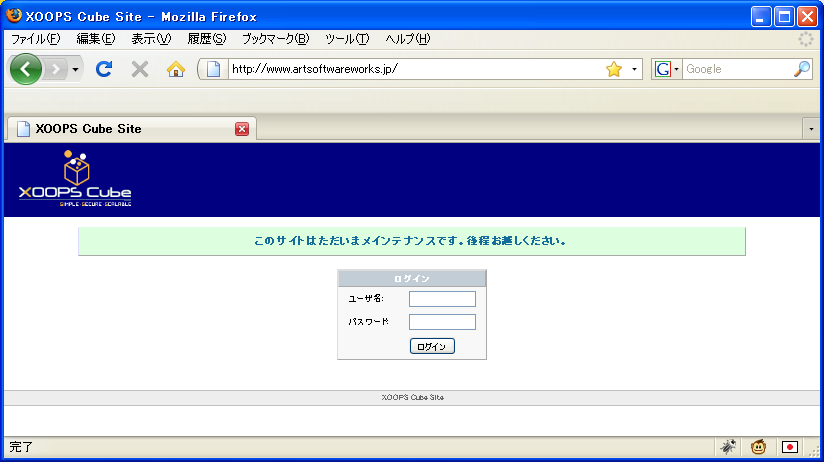
Task: Reload the current page
Action: [103, 69]
